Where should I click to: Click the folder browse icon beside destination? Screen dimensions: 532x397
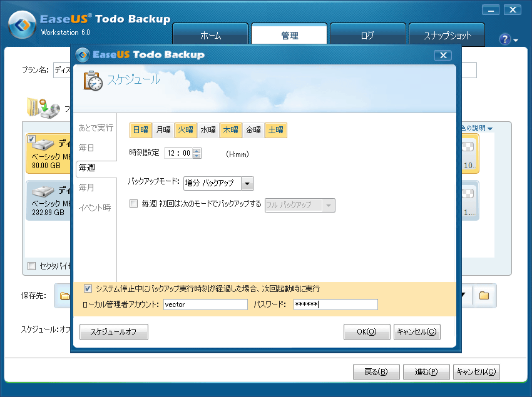484,296
